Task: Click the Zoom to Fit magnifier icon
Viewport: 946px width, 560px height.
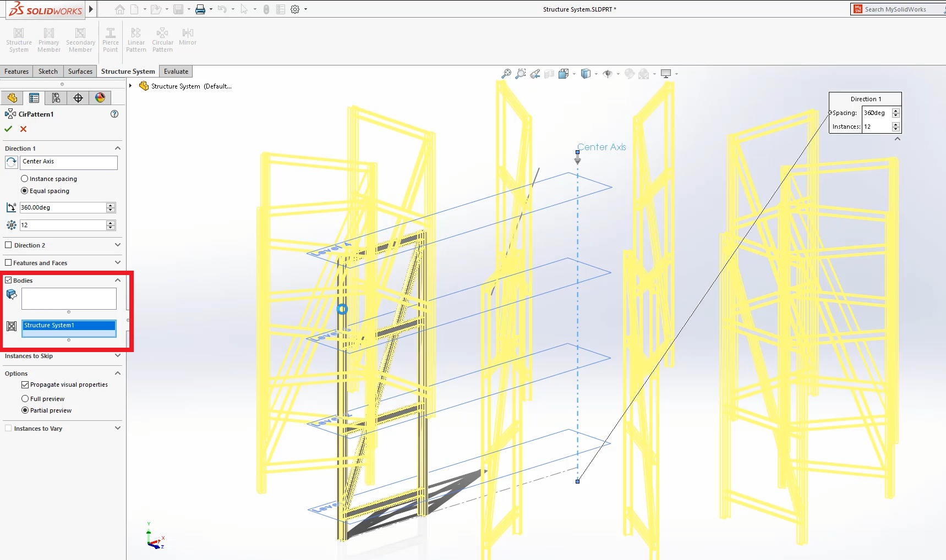Action: click(506, 74)
